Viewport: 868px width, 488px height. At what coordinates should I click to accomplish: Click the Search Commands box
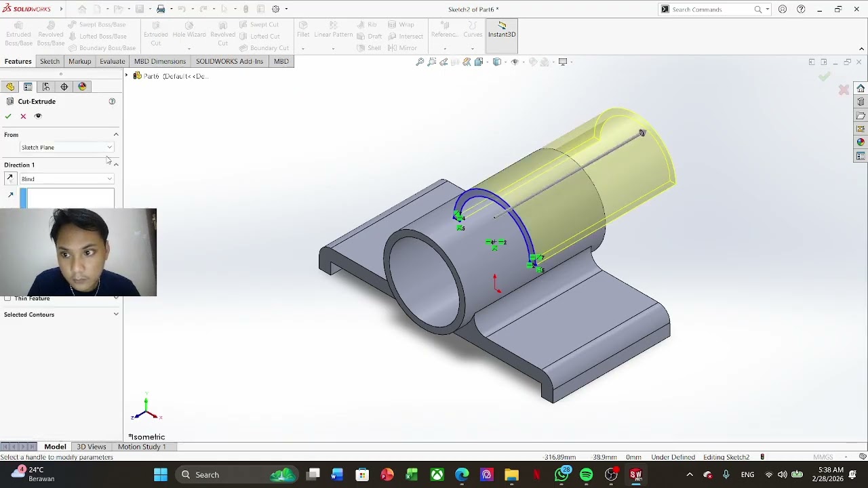pos(712,9)
